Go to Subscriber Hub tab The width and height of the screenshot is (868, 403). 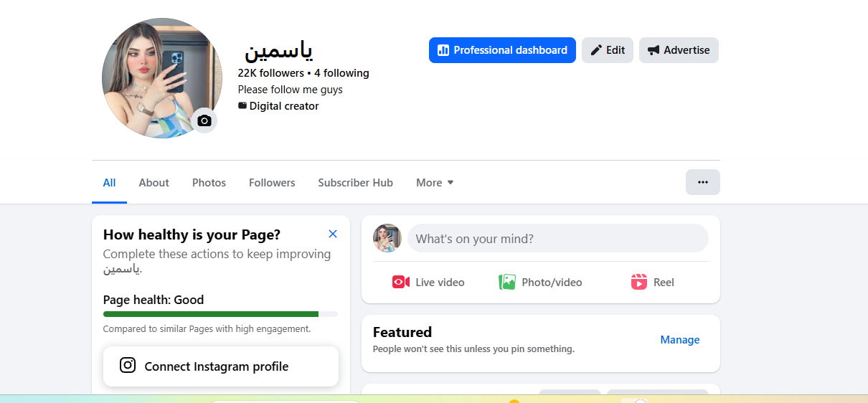point(355,183)
